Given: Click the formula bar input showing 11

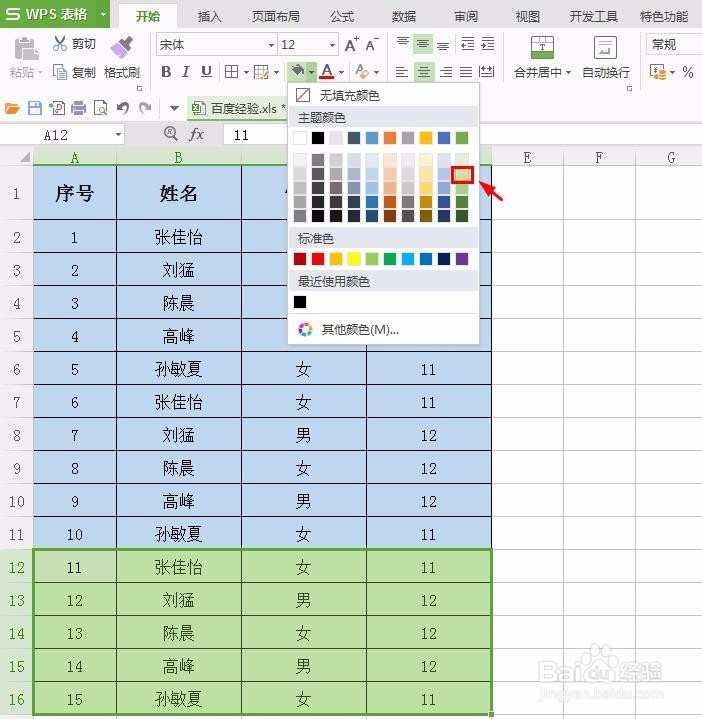Looking at the screenshot, I should (255, 135).
